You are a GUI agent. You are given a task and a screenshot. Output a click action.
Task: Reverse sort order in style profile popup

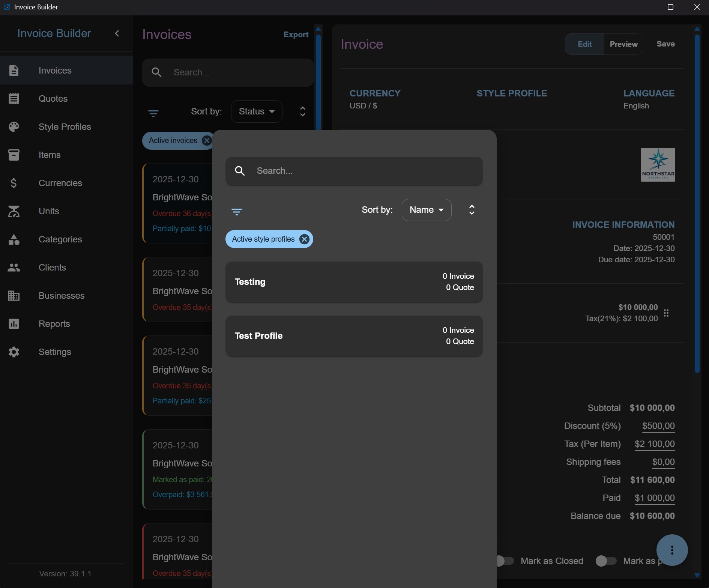(x=472, y=210)
